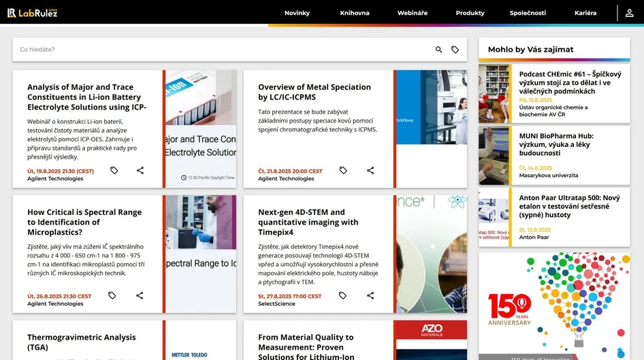Click tag icon on Microplastics webinar card
This screenshot has height=360, width=644.
point(112,295)
